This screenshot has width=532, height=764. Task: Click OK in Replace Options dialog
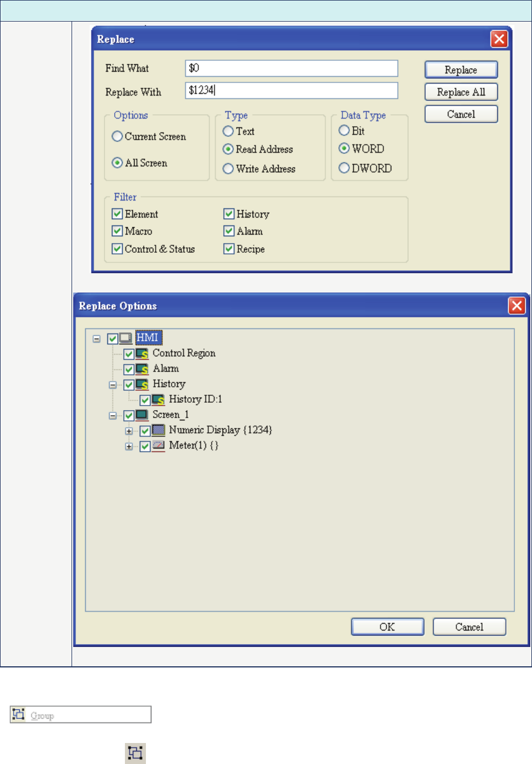(x=388, y=627)
